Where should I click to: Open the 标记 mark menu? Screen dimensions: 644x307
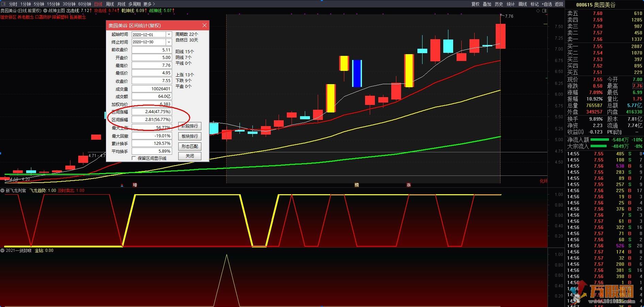(x=535, y=4)
